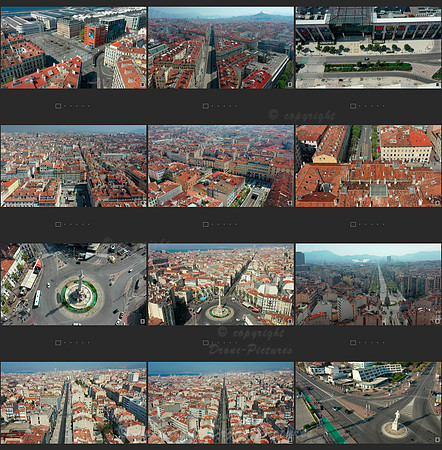Set flag icon below top-down roundabout thumbnail
Image resolution: width=442 pixels, height=450 pixels.
point(58,342)
